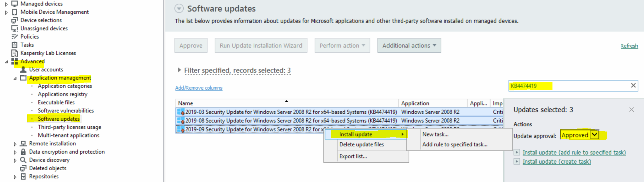The width and height of the screenshot is (644, 182).
Task: Click the Data encryption padlock icon
Action: point(23,152)
